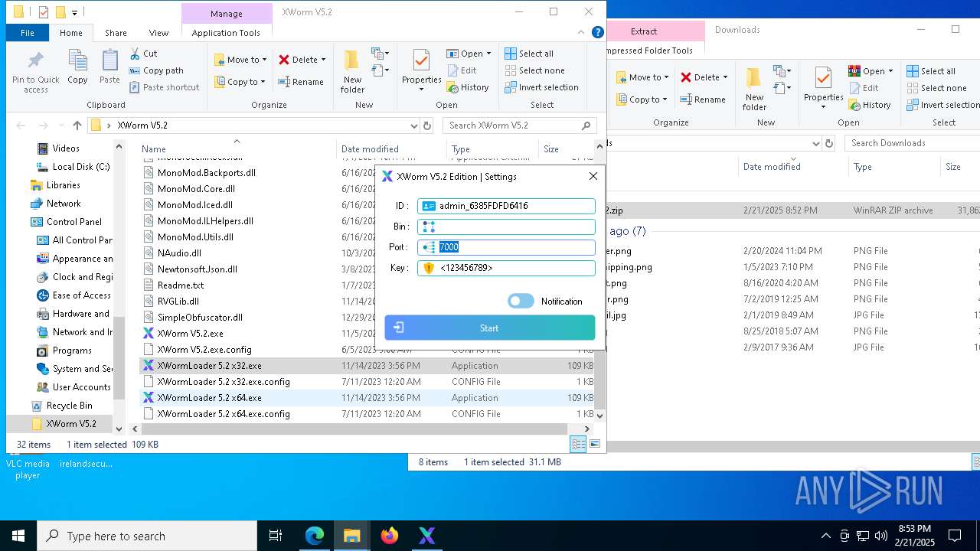Close the XWorm V5.2 Settings dialog

[x=593, y=176]
